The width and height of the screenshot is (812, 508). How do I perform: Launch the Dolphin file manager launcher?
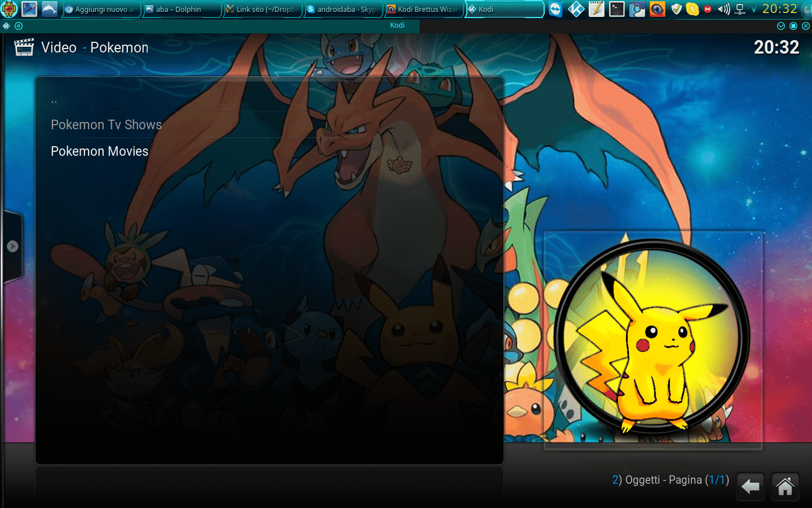coord(50,9)
